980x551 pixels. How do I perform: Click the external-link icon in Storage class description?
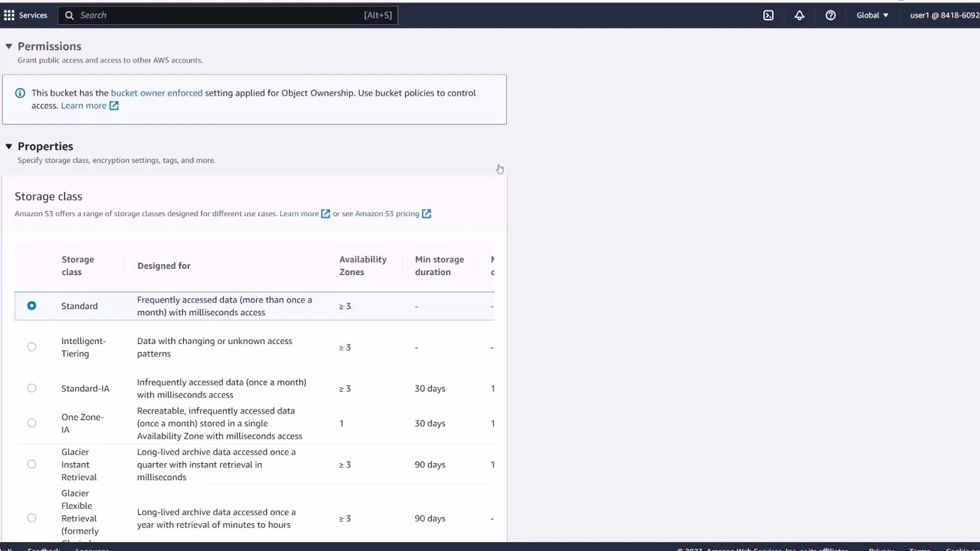(x=326, y=214)
